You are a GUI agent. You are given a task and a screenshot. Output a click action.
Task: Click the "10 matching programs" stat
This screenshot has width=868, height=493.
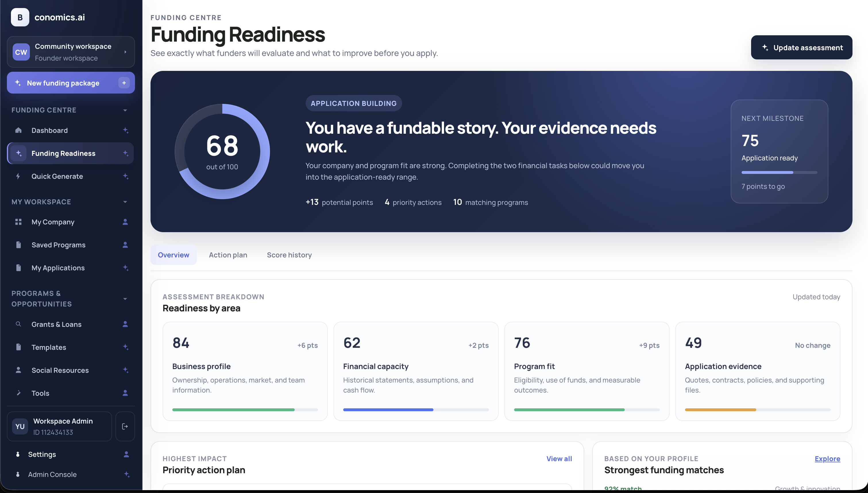(490, 202)
